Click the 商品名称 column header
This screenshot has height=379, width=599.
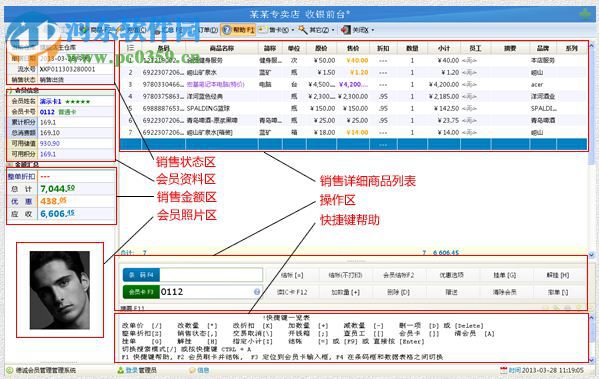click(222, 49)
